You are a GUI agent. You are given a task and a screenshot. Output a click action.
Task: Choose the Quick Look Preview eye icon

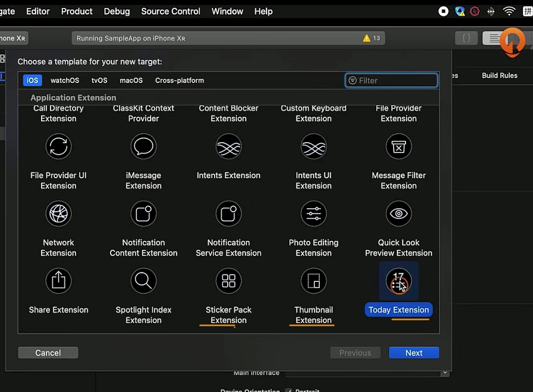tap(398, 214)
